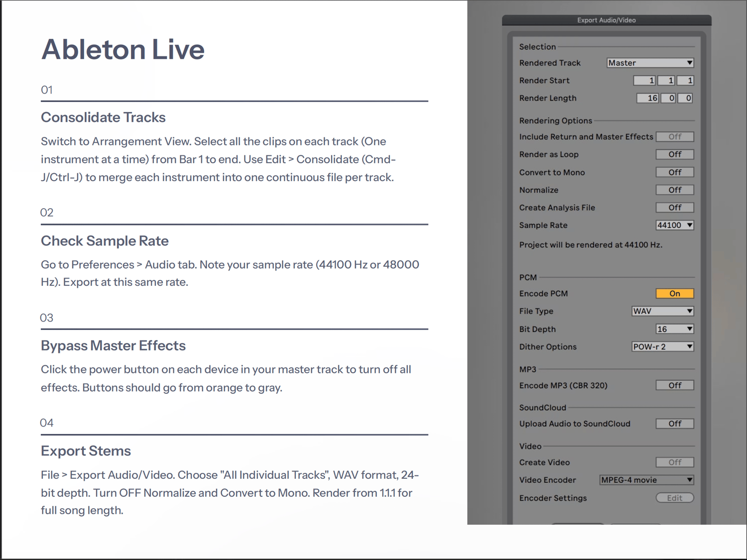Click the Ableton Live heading
747x560 pixels.
[x=123, y=50]
